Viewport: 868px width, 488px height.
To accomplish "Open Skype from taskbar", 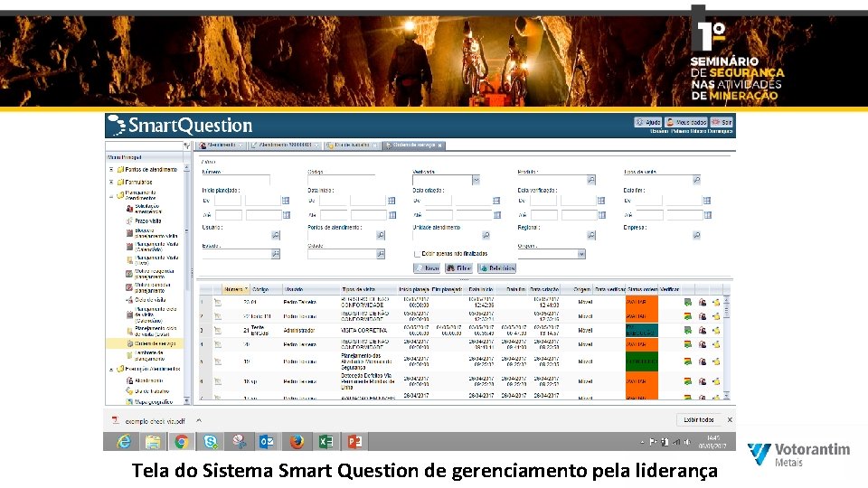I will [211, 442].
